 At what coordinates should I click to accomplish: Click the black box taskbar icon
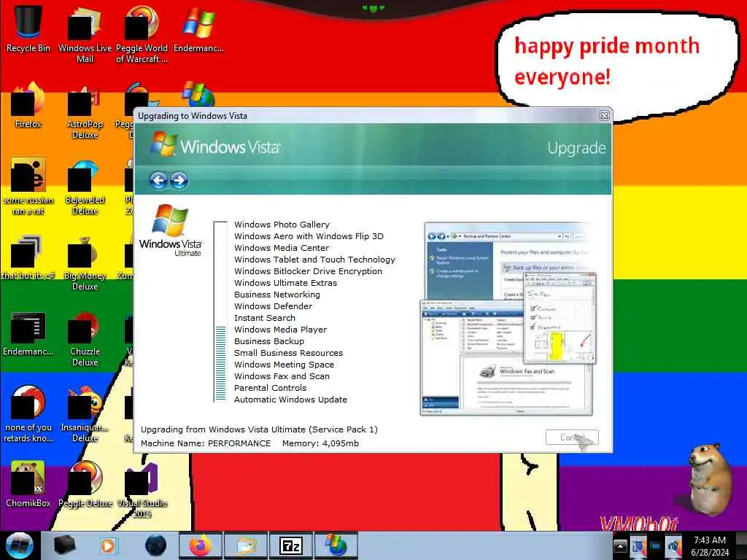pyautogui.click(x=64, y=545)
